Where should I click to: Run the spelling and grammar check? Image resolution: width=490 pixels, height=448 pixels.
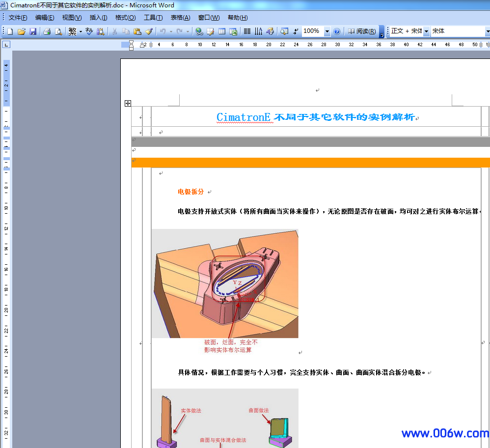tap(89, 31)
